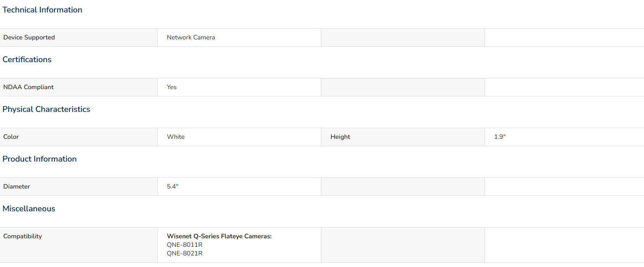Select the NDAA Compliant label
Image resolution: width=644 pixels, height=267 pixels.
point(29,87)
